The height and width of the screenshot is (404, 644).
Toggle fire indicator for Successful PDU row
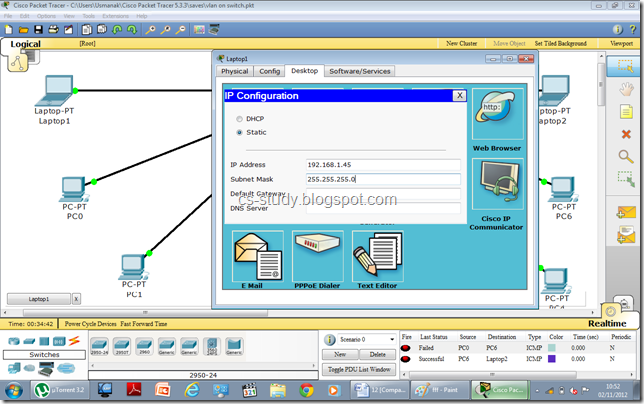(x=406, y=359)
